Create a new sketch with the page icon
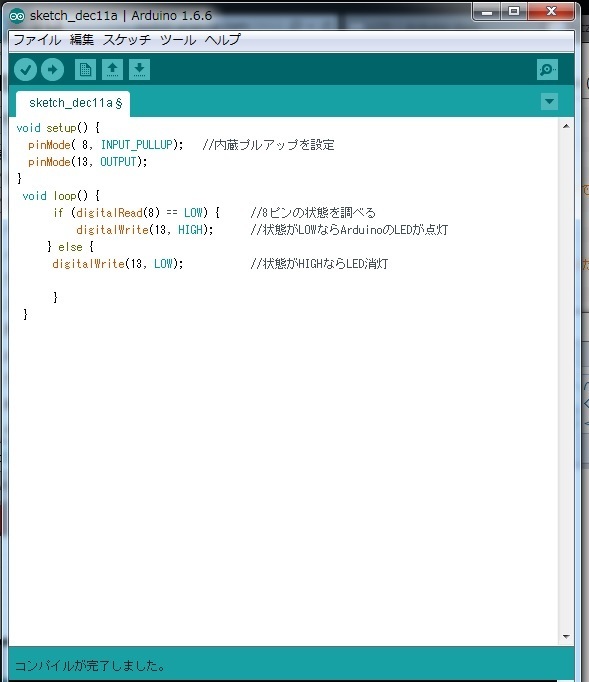This screenshot has height=682, width=589. tap(85, 70)
